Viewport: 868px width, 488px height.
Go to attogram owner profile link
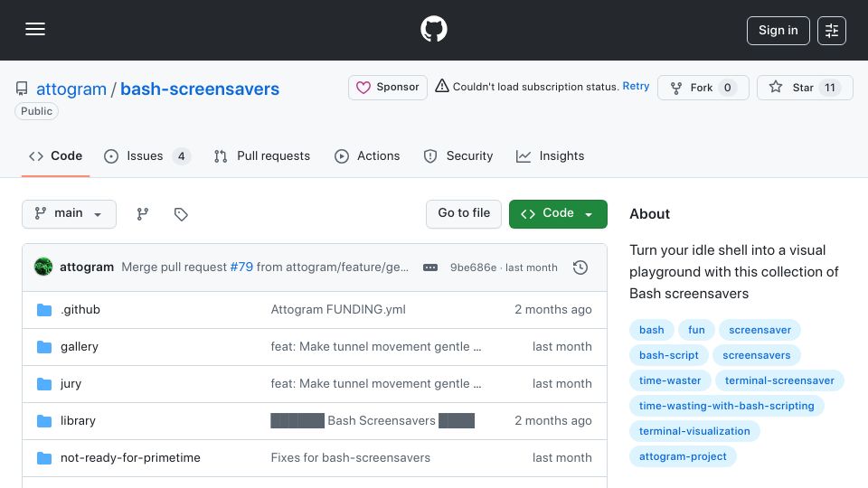[x=71, y=89]
